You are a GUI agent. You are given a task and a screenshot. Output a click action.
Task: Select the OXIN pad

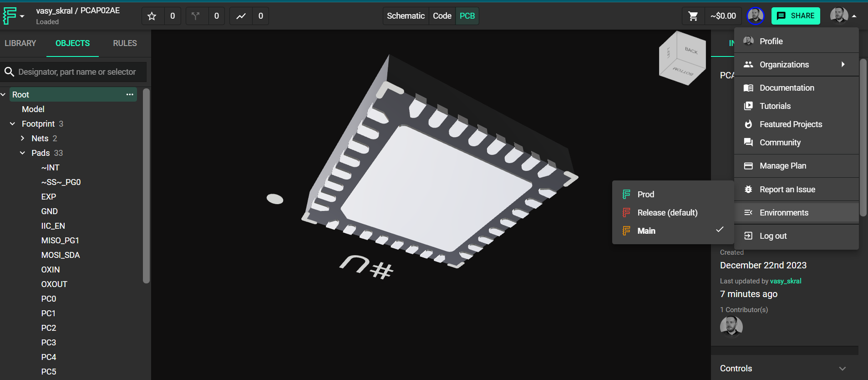pos(50,269)
